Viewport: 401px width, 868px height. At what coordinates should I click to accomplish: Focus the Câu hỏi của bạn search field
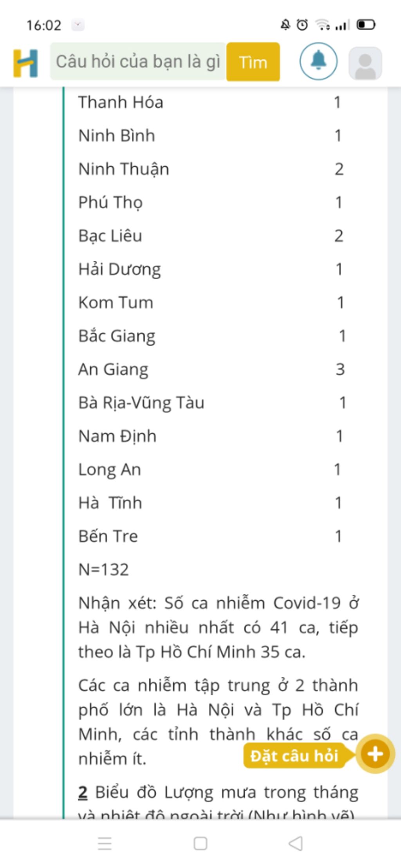[x=138, y=61]
